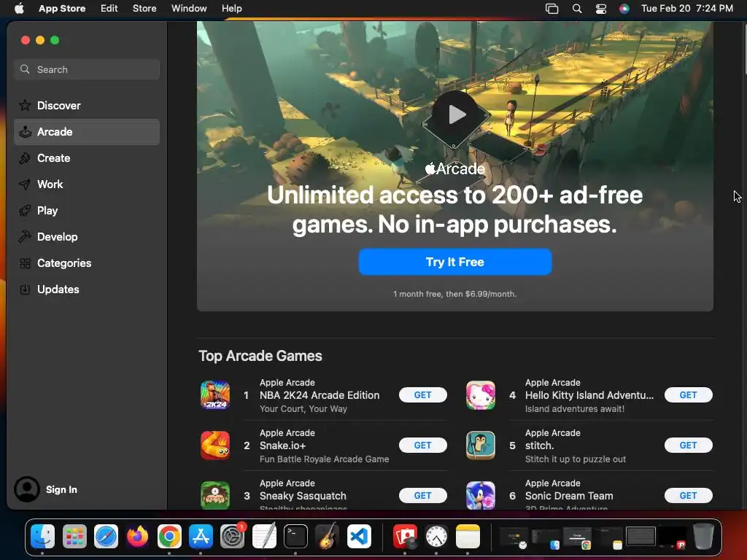Browse Categories in the sidebar

pos(87,262)
